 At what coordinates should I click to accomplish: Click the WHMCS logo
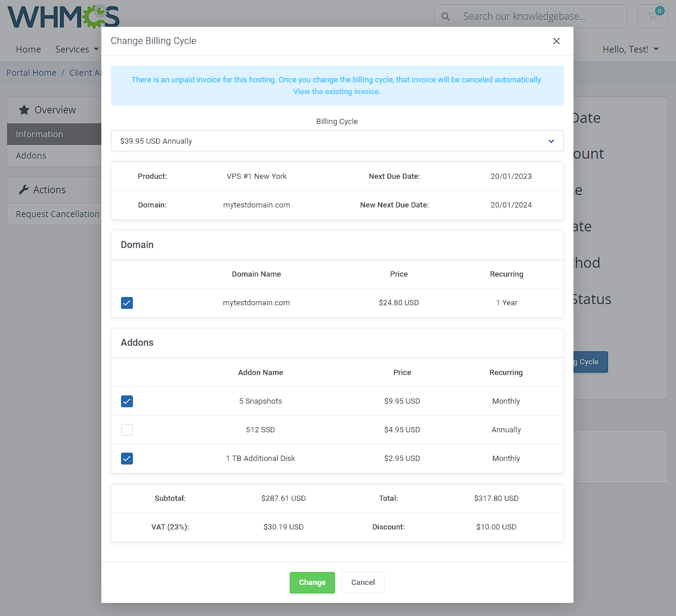click(63, 16)
